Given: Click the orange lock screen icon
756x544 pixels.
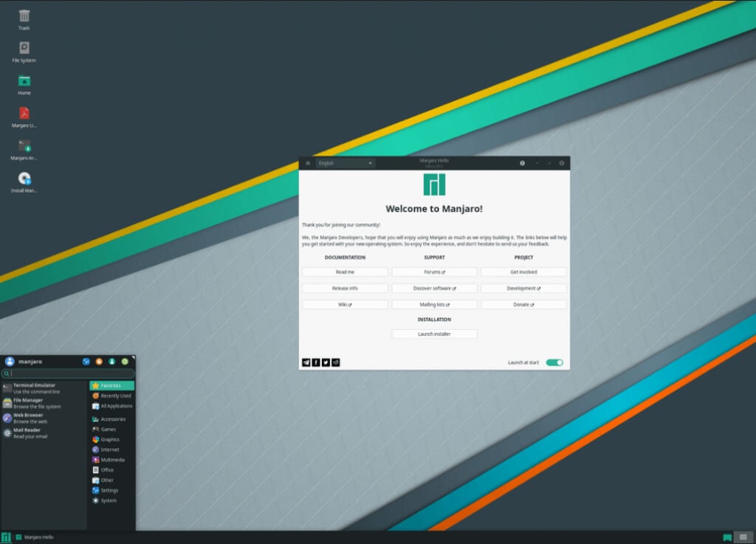Looking at the screenshot, I should [x=99, y=362].
